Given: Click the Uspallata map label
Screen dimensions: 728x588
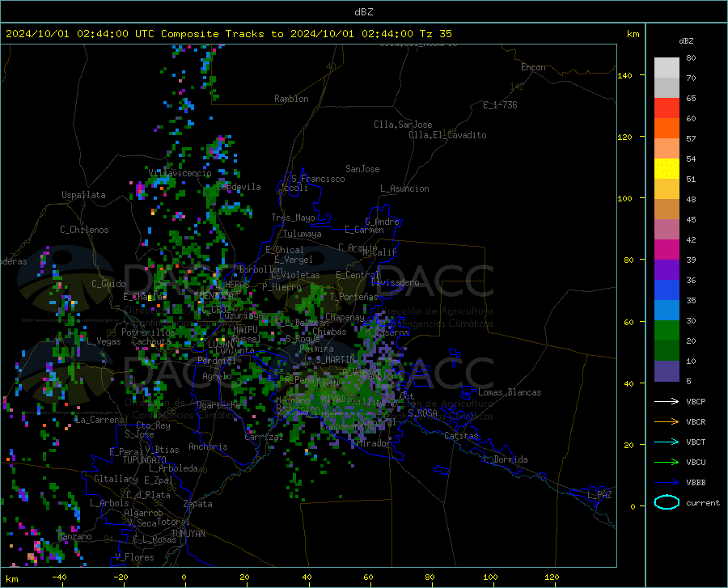Looking at the screenshot, I should tap(83, 195).
